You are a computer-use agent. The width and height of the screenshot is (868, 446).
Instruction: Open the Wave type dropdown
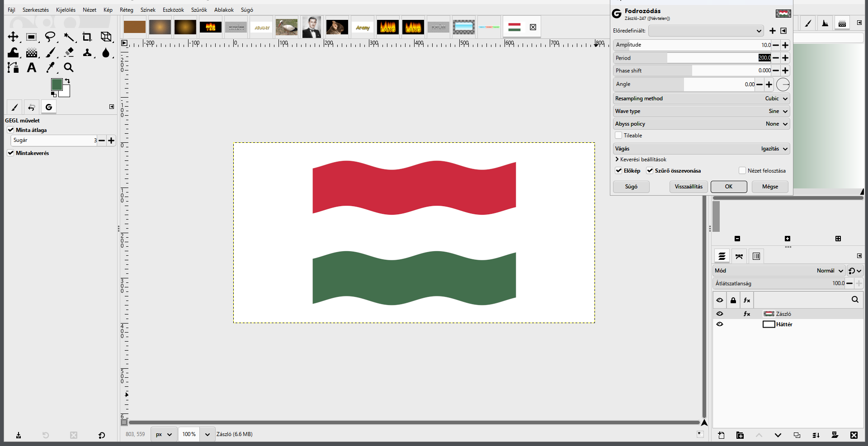701,111
